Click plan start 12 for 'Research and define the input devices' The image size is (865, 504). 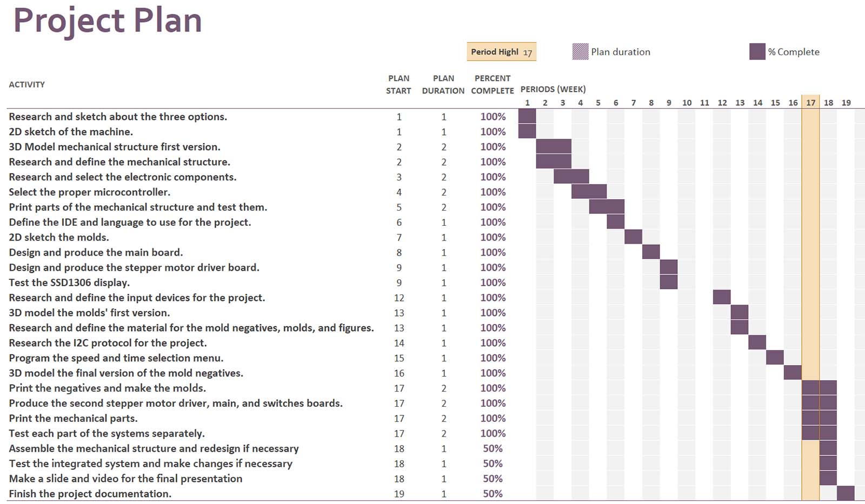pyautogui.click(x=399, y=298)
